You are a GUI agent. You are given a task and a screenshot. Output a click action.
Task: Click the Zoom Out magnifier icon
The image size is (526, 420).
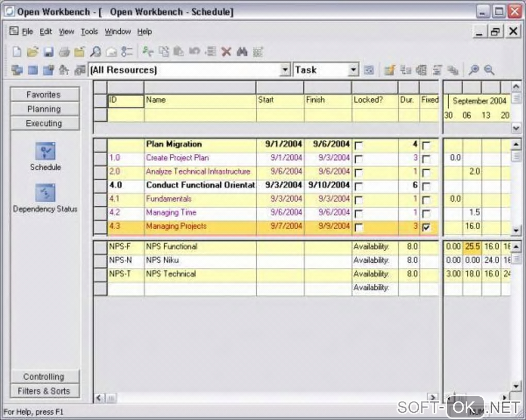coord(489,70)
